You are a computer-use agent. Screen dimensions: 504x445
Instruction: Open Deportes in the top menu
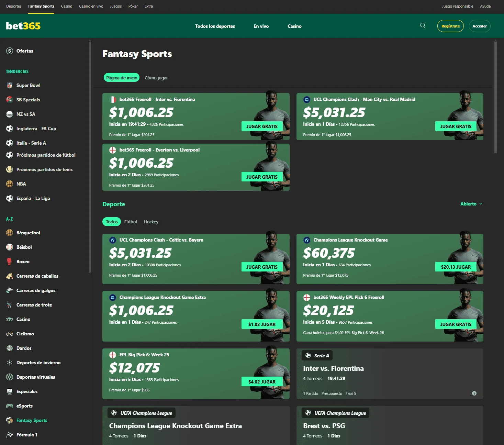point(14,6)
